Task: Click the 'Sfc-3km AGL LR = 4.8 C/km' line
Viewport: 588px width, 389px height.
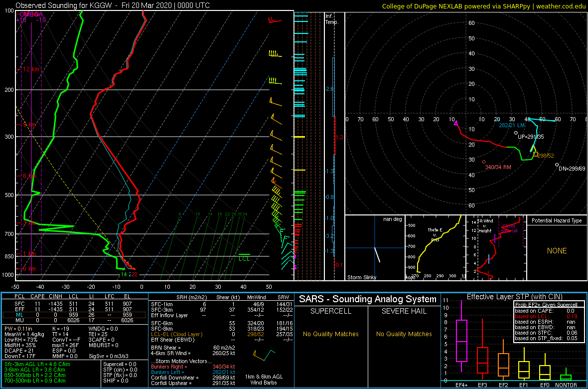Action: click(37, 364)
